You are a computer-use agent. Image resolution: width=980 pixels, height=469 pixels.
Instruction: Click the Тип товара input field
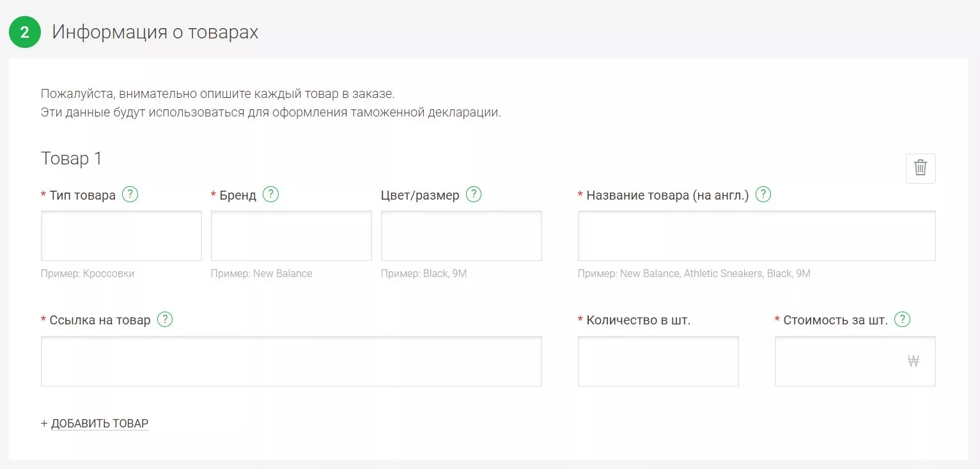point(121,235)
